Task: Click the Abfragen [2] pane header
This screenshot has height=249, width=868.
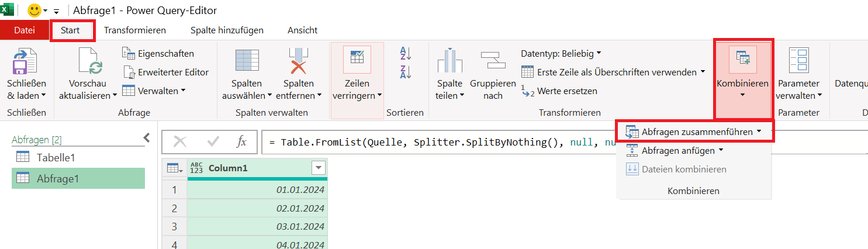Action: pyautogui.click(x=37, y=140)
